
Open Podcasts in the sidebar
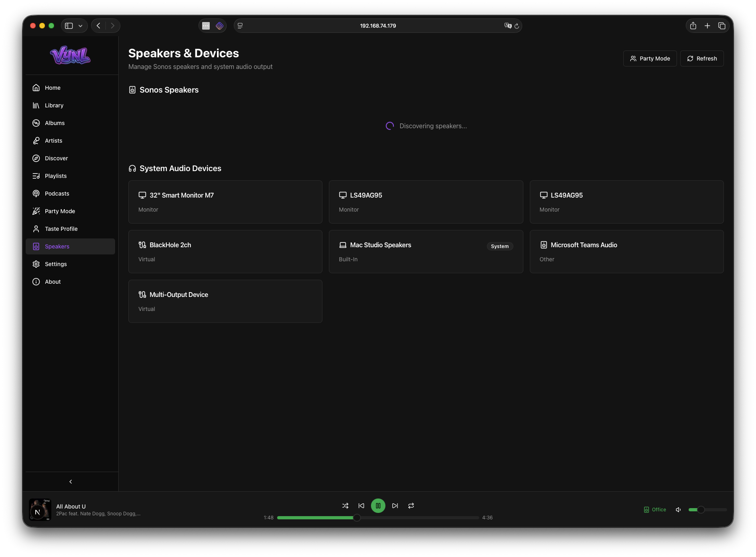[x=57, y=194]
